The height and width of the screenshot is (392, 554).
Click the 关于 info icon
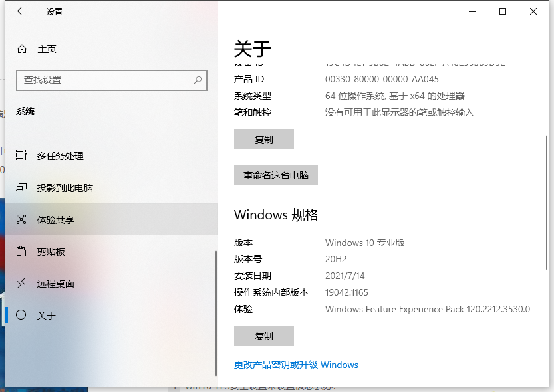[x=21, y=315]
